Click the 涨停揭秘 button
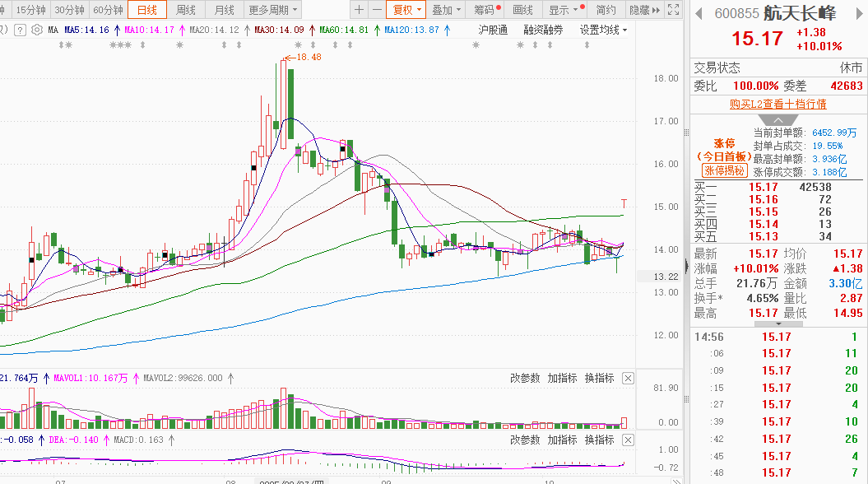This screenshot has width=868, height=484. (x=725, y=171)
